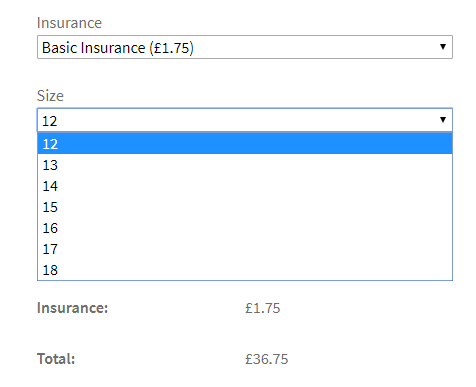Click the £36.75 total amount
This screenshot has height=387, width=476.
pyautogui.click(x=266, y=359)
